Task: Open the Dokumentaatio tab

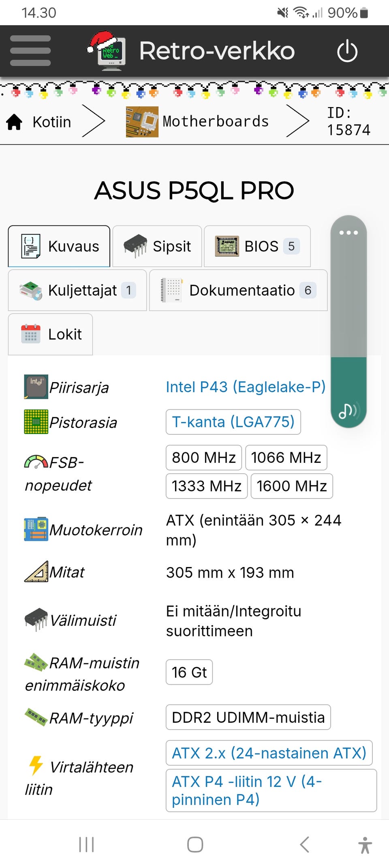Action: 238,290
